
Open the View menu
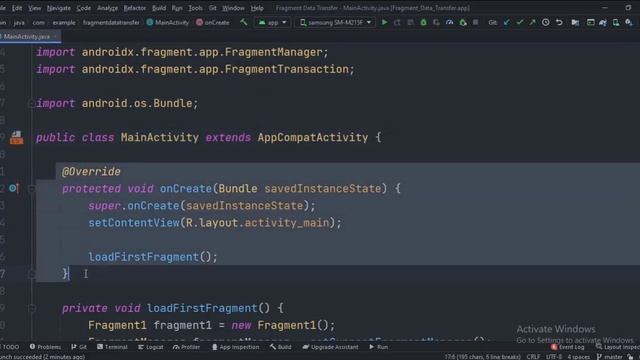coord(35,8)
